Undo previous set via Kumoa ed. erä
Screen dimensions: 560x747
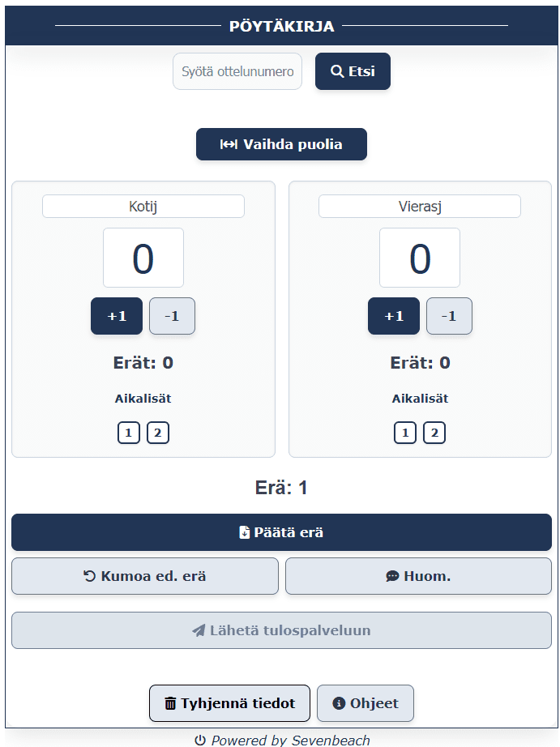(145, 576)
